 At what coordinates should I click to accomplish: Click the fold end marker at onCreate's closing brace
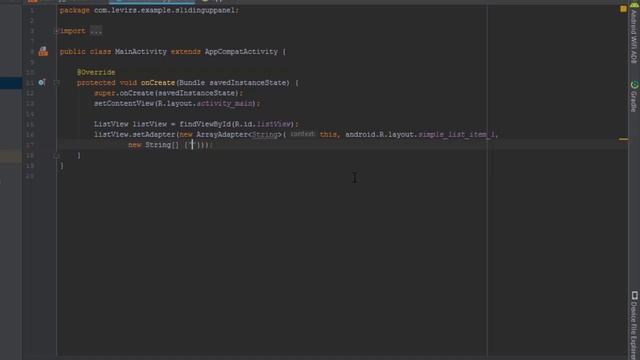pos(57,155)
